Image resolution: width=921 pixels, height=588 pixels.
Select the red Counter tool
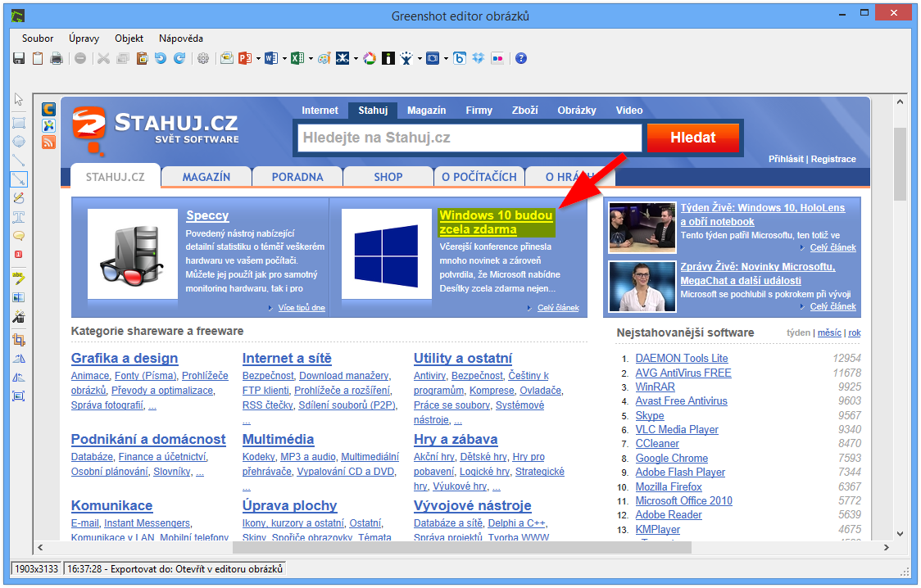coord(19,254)
